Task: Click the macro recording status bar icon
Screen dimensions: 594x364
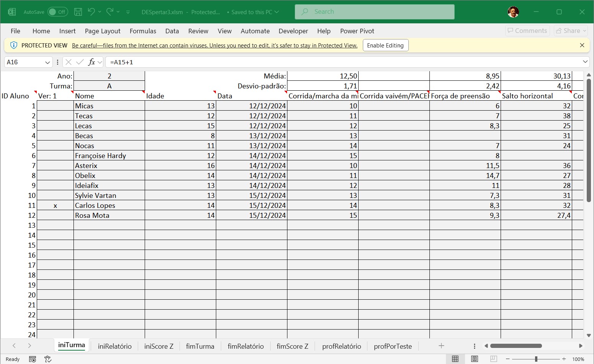Action: (33, 359)
